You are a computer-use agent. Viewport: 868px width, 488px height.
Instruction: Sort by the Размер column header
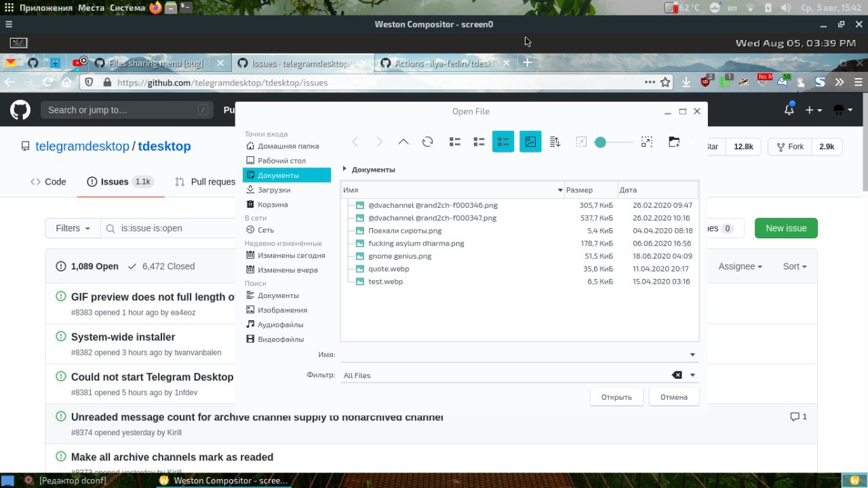(x=591, y=190)
